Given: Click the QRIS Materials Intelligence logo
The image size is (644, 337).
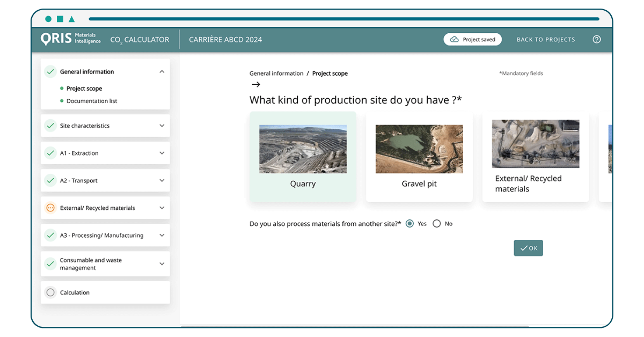Looking at the screenshot, I should click(70, 39).
